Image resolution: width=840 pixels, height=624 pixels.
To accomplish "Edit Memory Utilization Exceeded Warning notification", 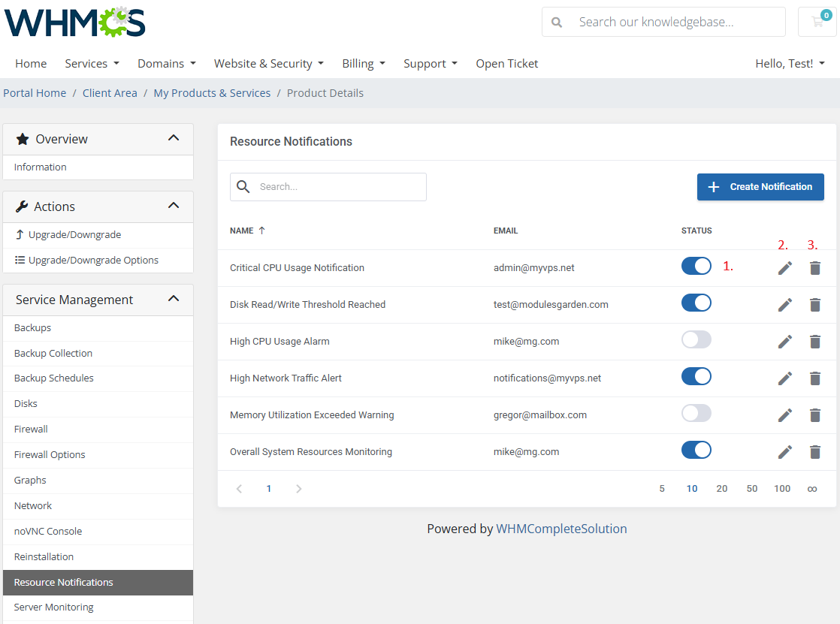I will tap(785, 415).
